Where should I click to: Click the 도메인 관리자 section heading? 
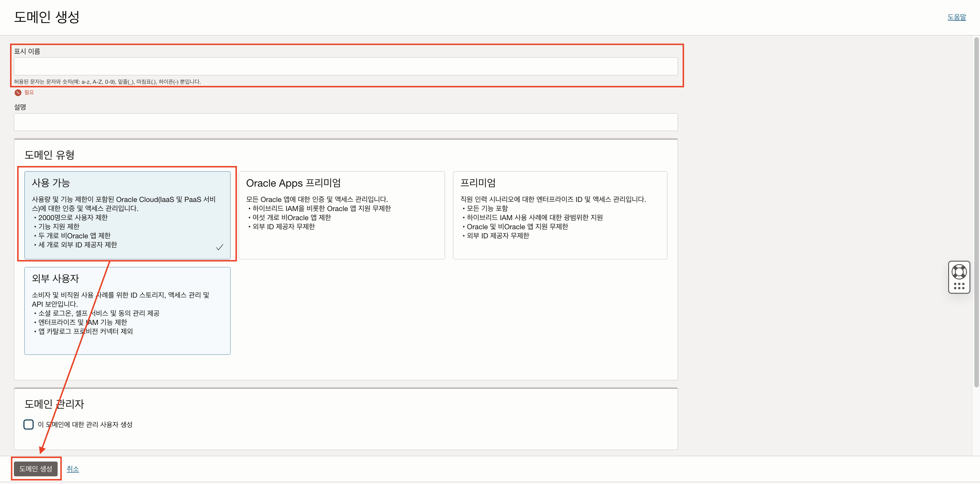(54, 404)
